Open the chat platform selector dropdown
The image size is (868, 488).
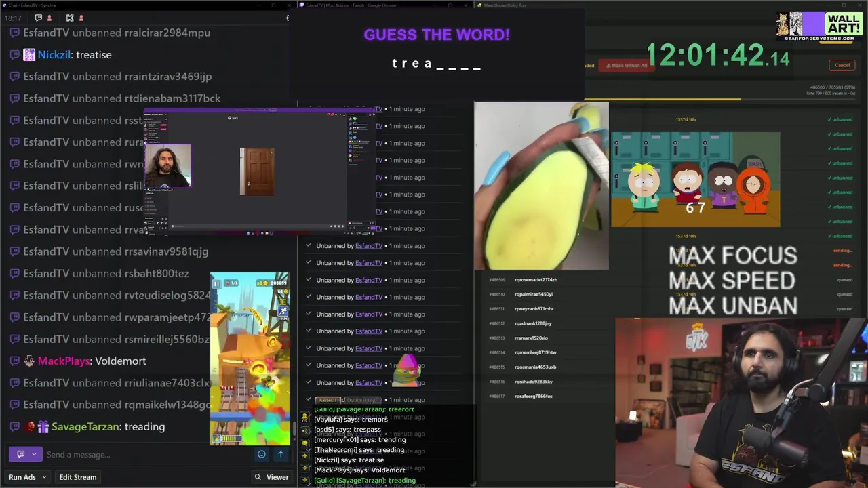26,454
